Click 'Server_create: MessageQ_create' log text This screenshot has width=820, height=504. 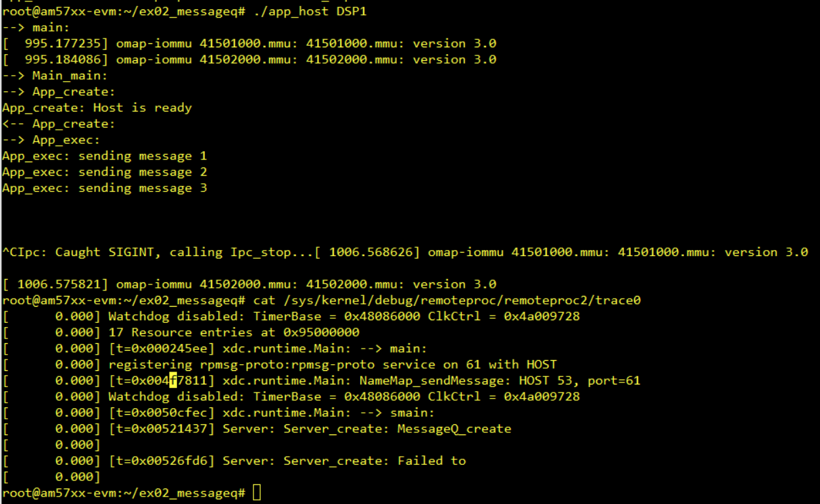tap(397, 429)
